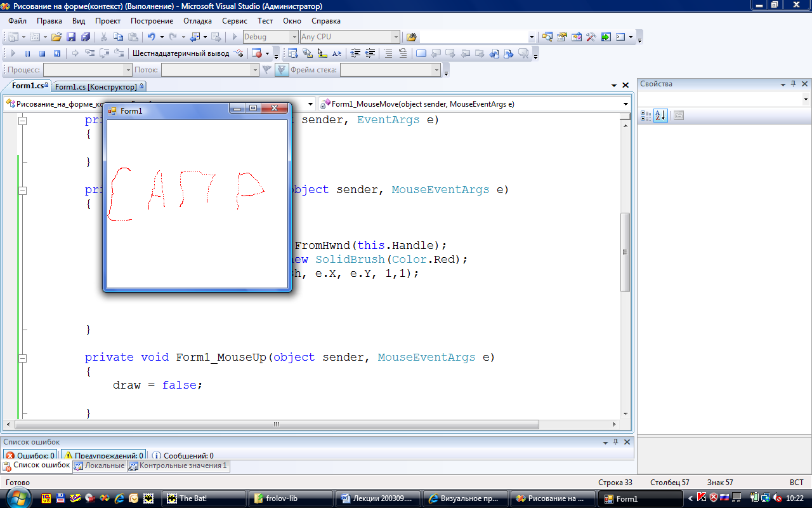812x508 pixels.
Task: Select the Список ошибок tab
Action: pos(37,465)
